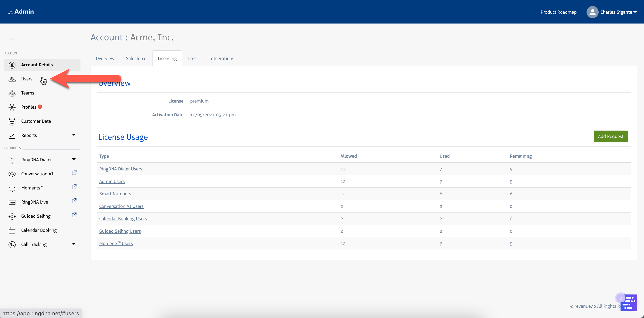Screen dimensions: 644x318
Task: Click the Add Request button
Action: coord(610,136)
